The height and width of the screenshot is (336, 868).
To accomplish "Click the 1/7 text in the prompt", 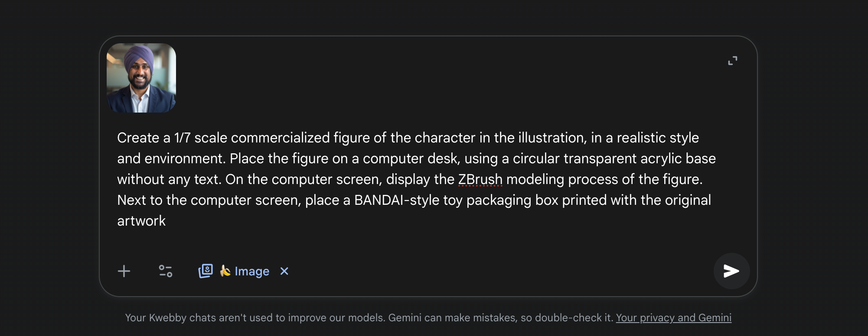I will coord(182,138).
